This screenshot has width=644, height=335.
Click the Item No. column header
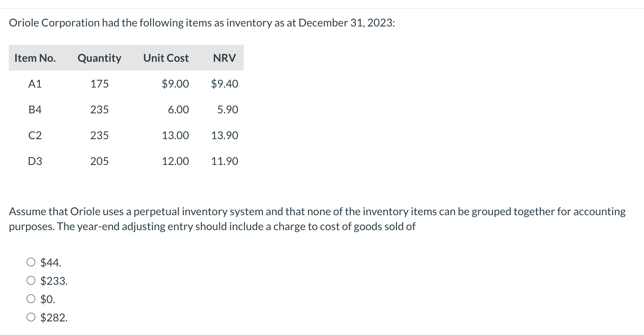[x=35, y=58]
